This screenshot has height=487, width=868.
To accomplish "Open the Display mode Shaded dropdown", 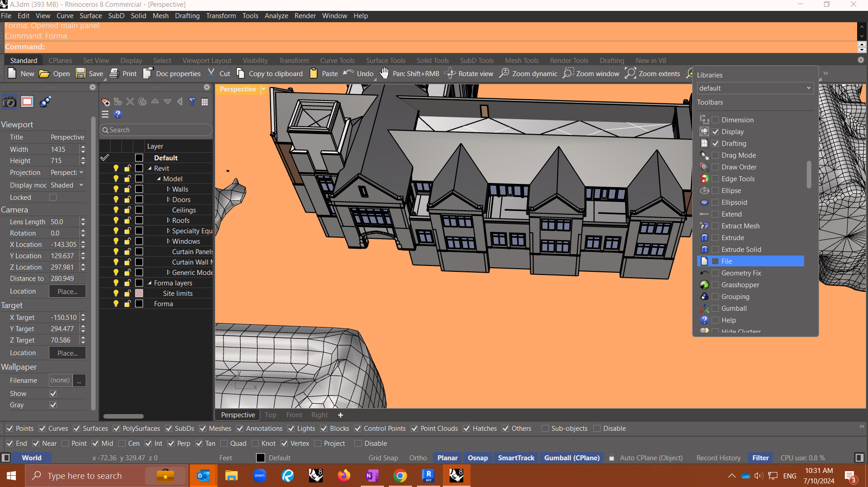I will 67,185.
